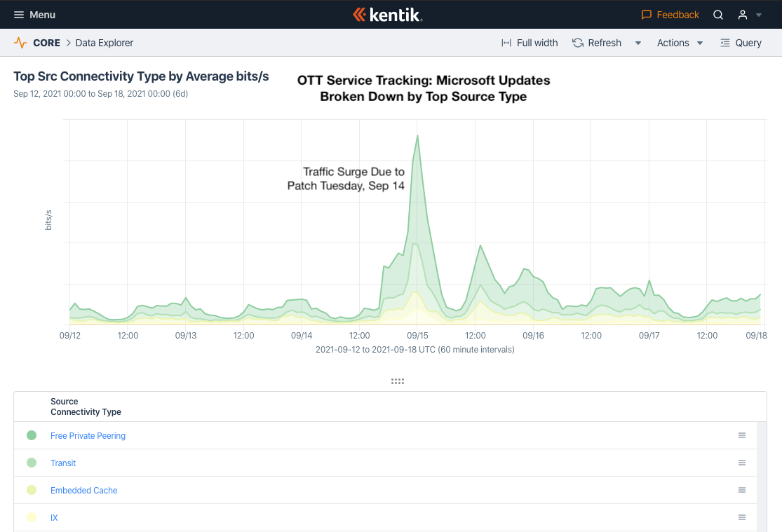Open row menu for Free Private Peering
The height and width of the screenshot is (532, 782).
point(741,435)
